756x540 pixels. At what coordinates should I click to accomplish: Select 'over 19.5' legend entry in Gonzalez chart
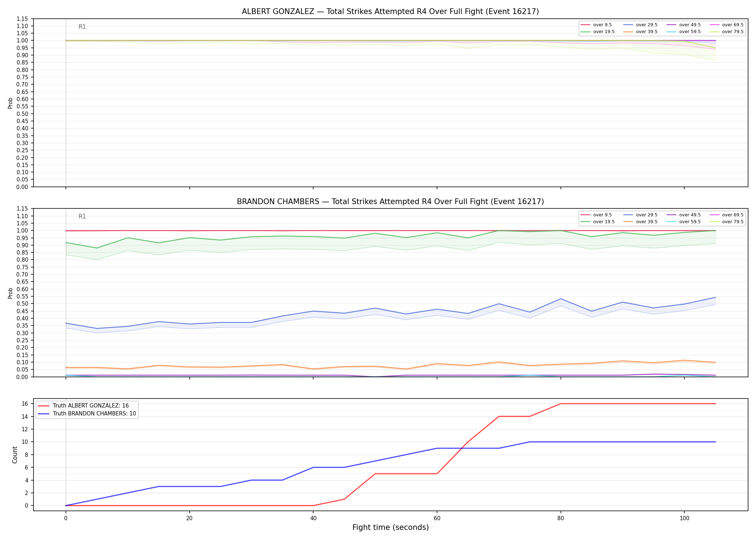[598, 32]
